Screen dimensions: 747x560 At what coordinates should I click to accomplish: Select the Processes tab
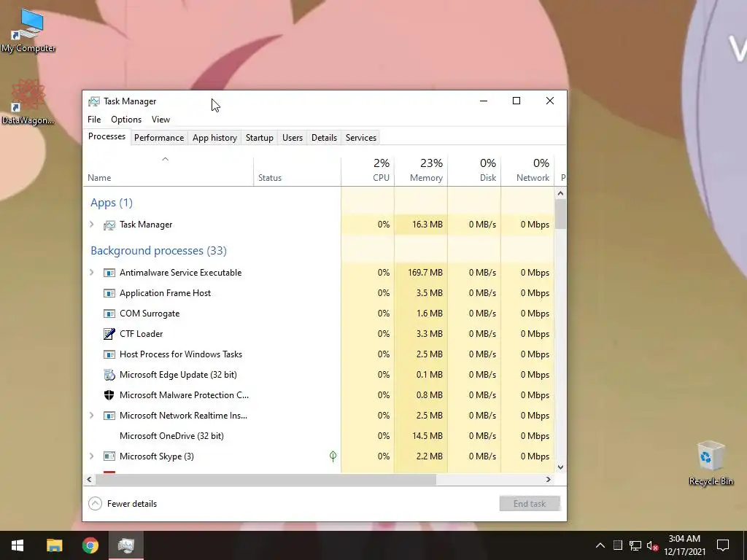click(107, 136)
